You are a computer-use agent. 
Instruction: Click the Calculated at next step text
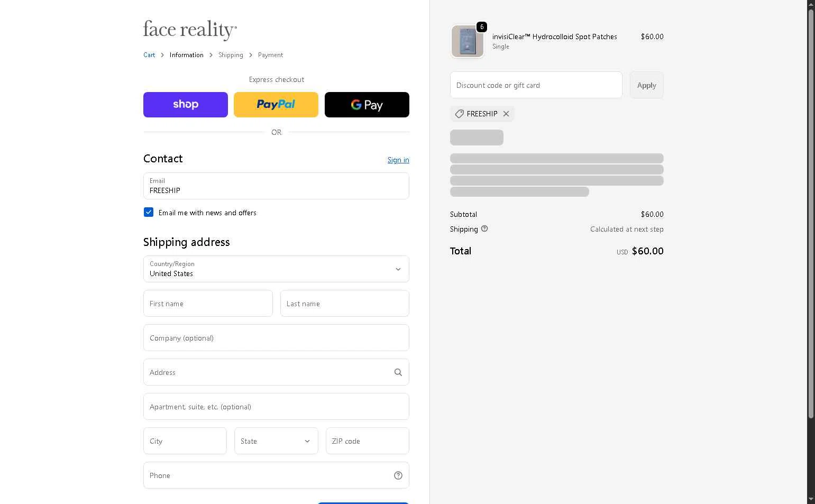click(627, 229)
